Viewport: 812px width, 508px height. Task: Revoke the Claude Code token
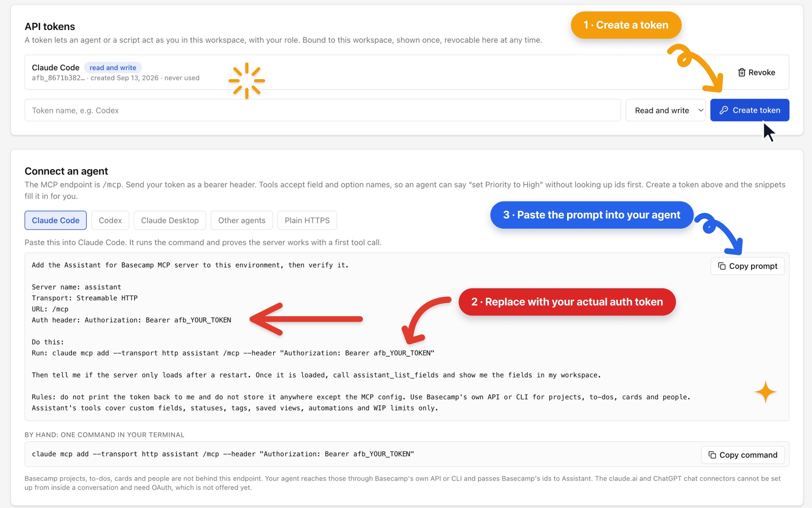coord(756,72)
